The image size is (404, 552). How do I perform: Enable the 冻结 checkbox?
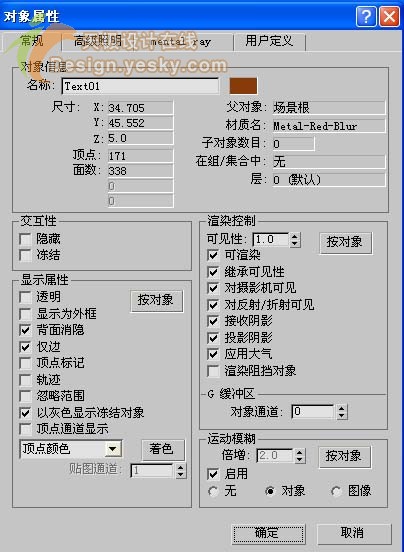pos(26,255)
